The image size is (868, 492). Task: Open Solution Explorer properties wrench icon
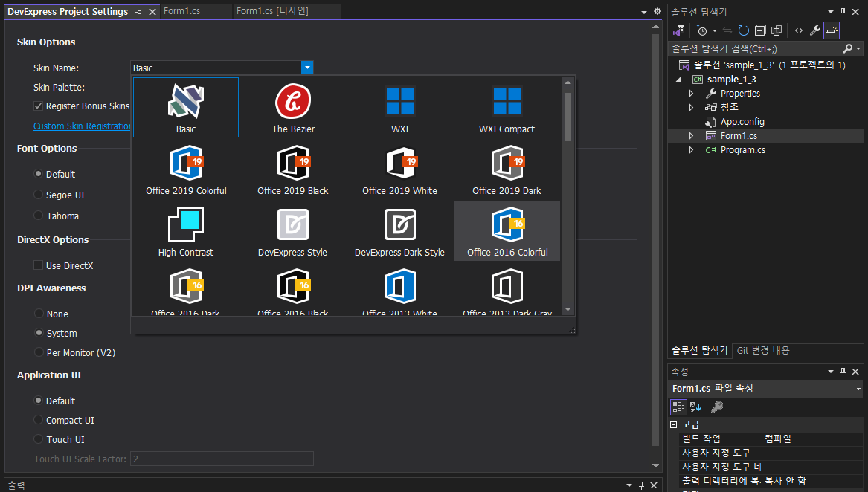point(815,30)
